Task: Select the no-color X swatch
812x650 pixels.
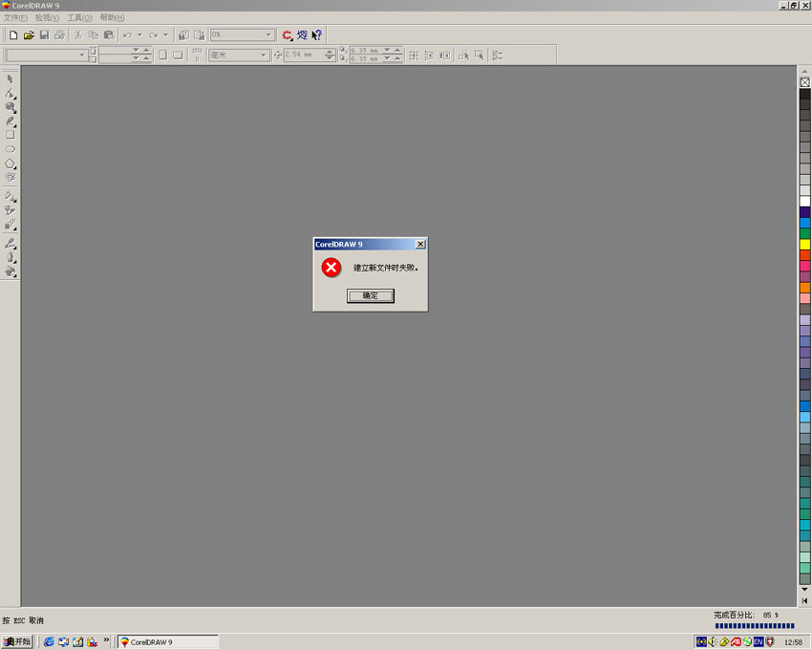Action: [804, 82]
